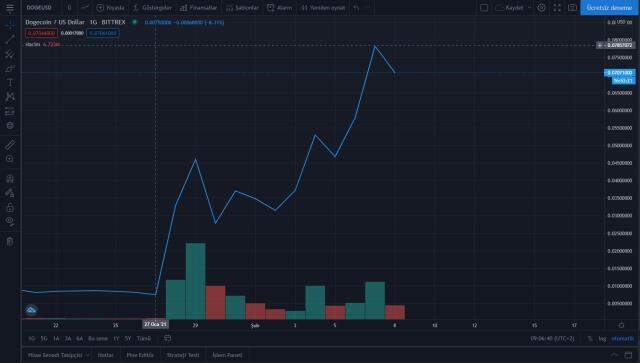
Task: Open chart settings gear icon
Action: pyautogui.click(x=541, y=7)
